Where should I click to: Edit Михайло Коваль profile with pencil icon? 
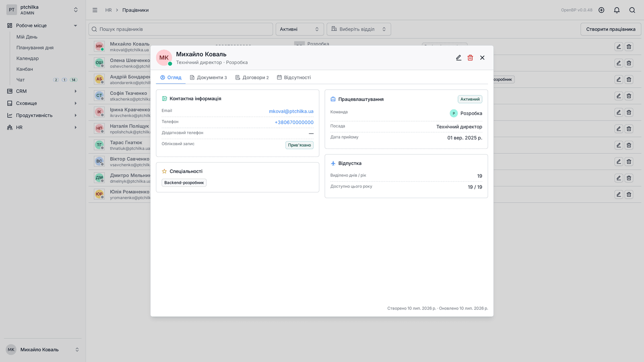(x=458, y=58)
